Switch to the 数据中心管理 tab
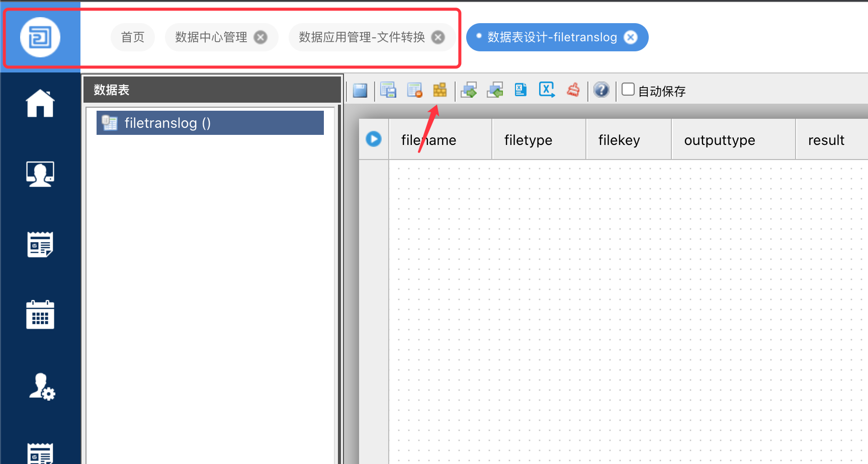 click(211, 37)
